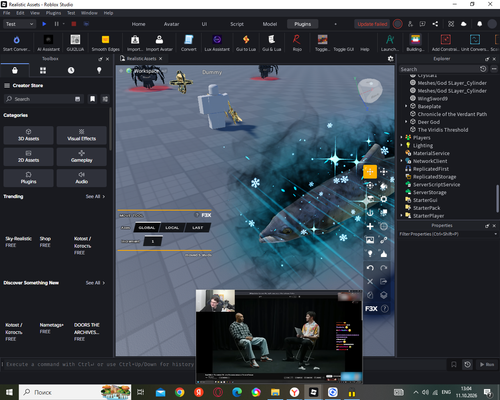Open Chrome from the Windows taskbar
Image resolution: width=500 pixels, height=400 pixels.
[180, 392]
